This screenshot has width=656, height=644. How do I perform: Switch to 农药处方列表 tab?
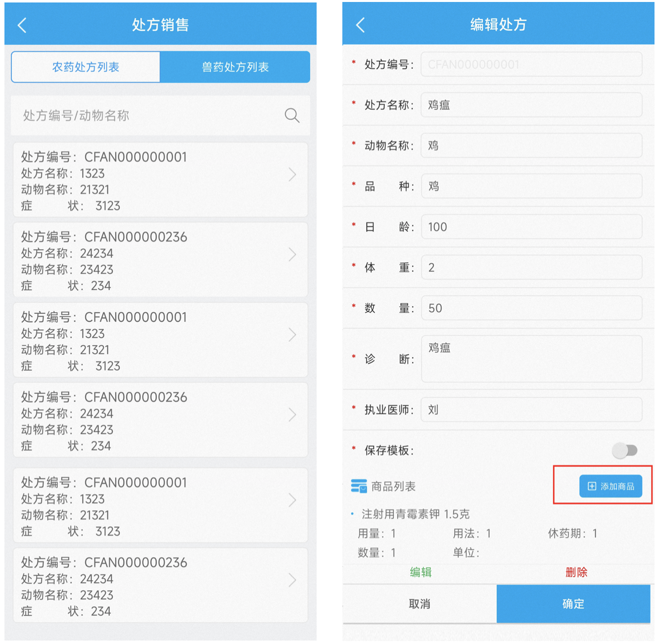point(86,67)
